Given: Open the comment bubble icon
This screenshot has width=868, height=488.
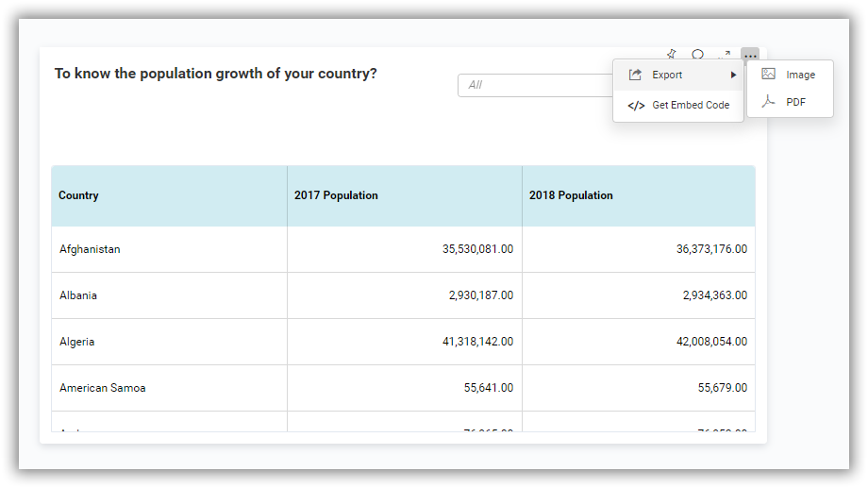Looking at the screenshot, I should tap(698, 55).
